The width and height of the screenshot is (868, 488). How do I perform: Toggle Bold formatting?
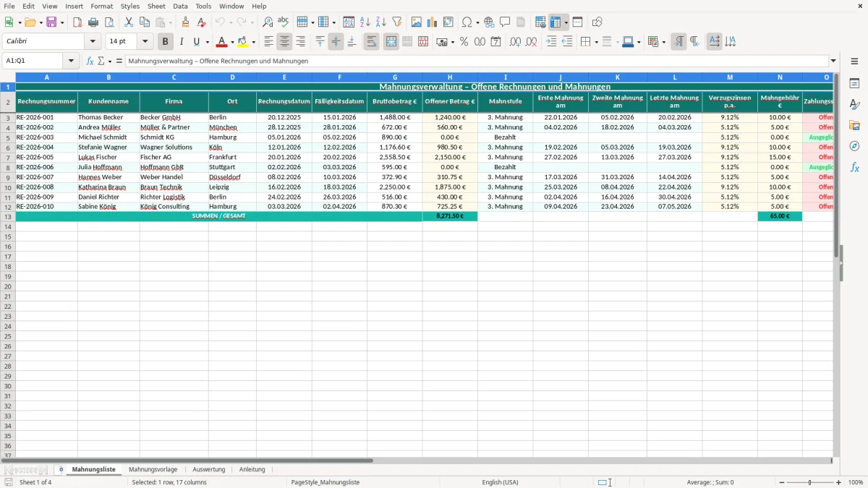coord(165,42)
